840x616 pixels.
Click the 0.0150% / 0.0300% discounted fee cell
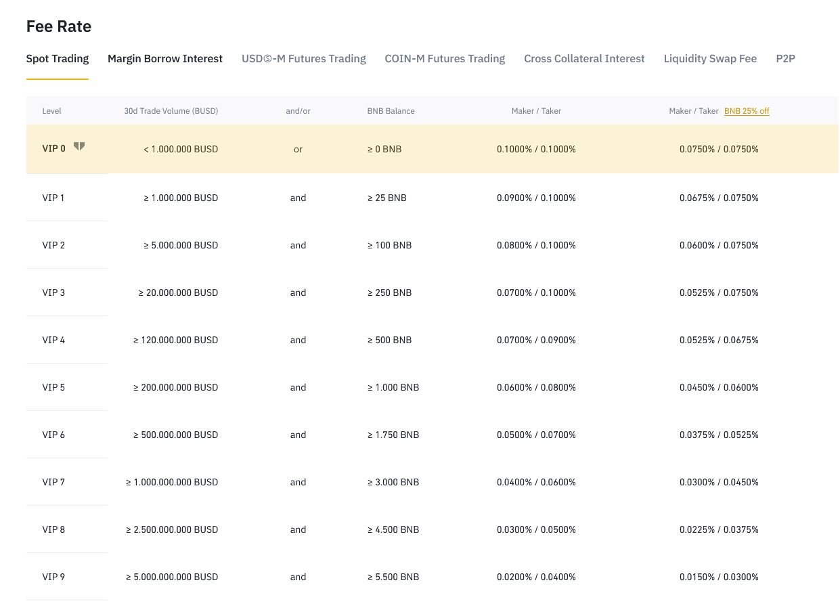coord(719,577)
